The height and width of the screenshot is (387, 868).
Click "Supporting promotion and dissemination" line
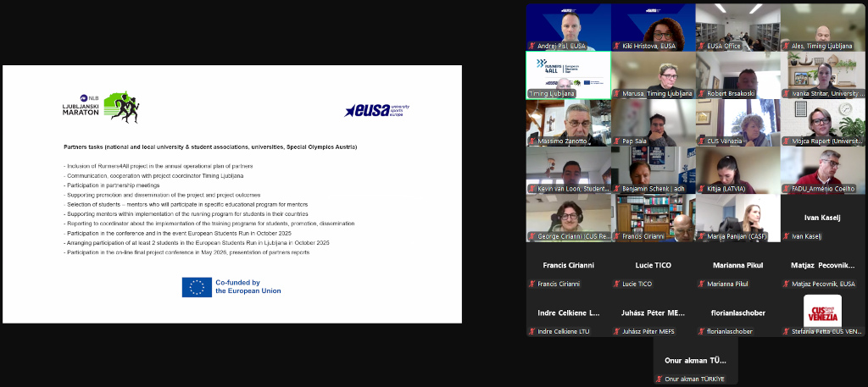point(162,195)
